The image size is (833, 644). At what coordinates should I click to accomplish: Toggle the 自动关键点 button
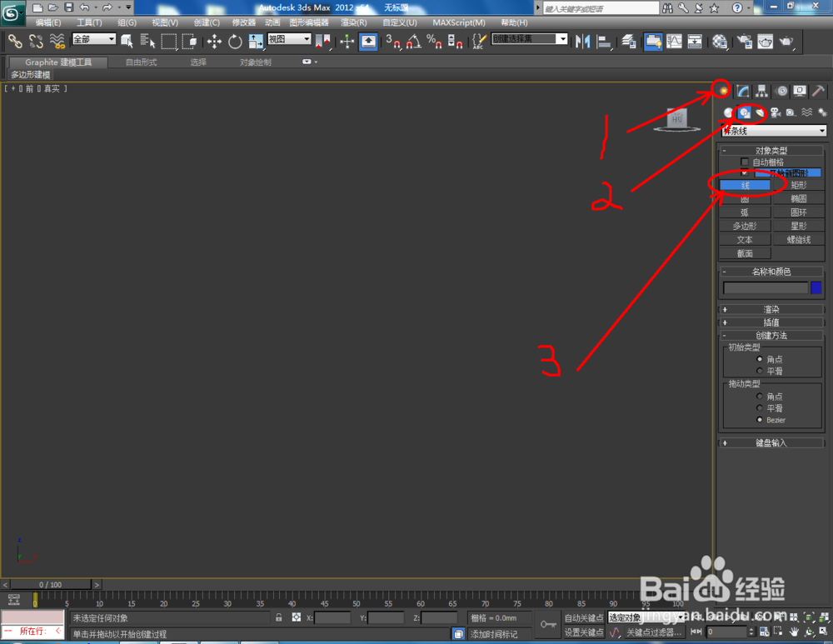pyautogui.click(x=584, y=618)
